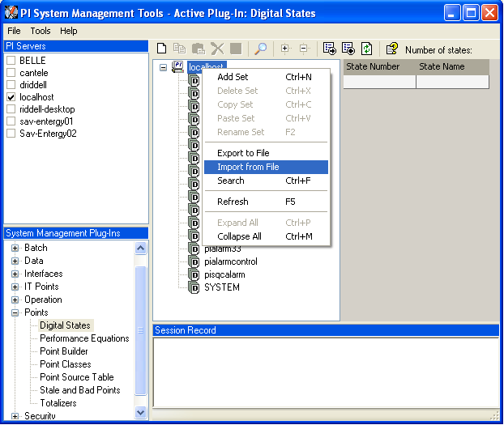The width and height of the screenshot is (504, 425).
Task: Click the empty State Name cell
Action: point(453,82)
